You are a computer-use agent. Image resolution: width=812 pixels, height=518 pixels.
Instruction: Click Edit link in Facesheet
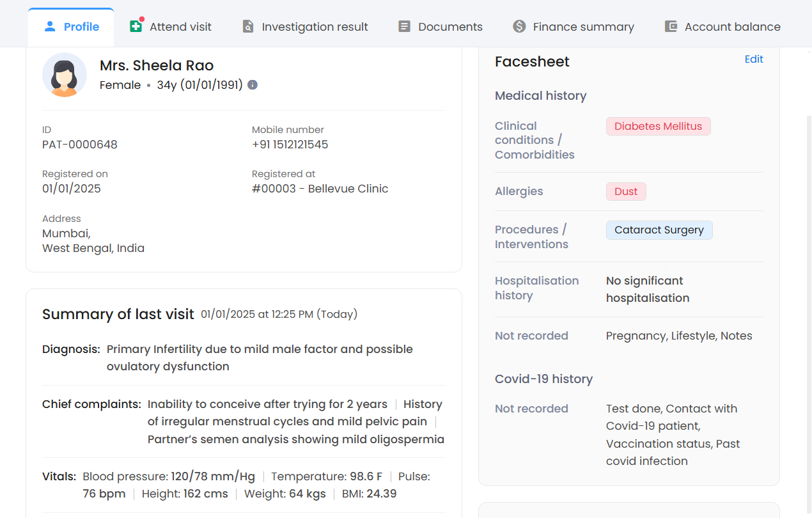[754, 59]
